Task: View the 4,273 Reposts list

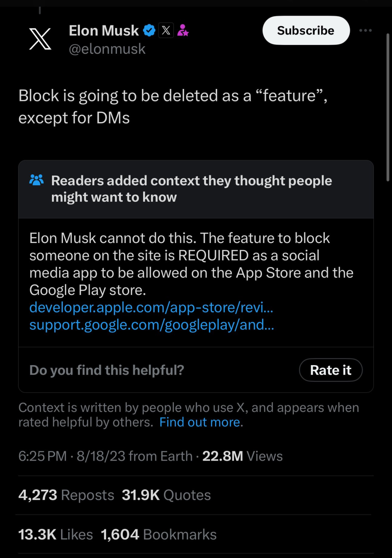Action: [66, 495]
